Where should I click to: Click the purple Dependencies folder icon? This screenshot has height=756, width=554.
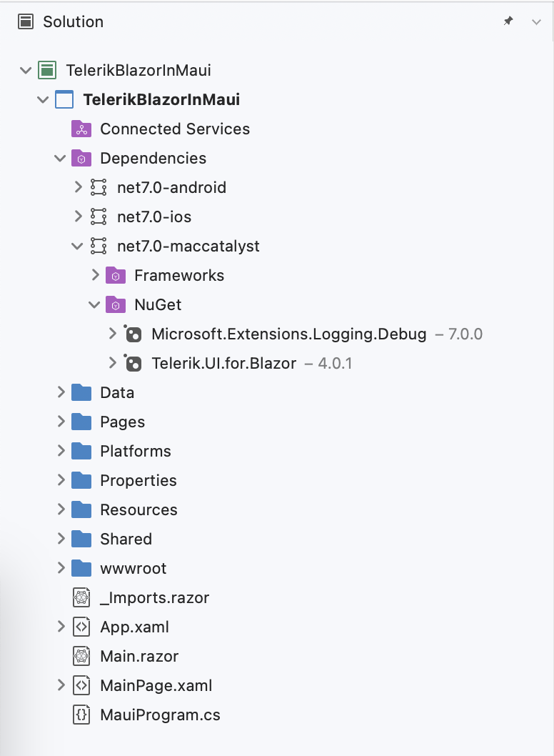pos(81,158)
